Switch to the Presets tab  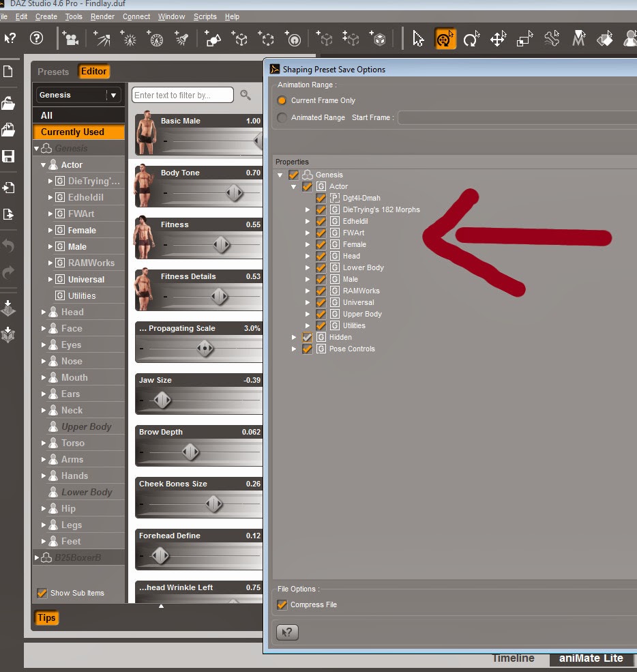[53, 72]
